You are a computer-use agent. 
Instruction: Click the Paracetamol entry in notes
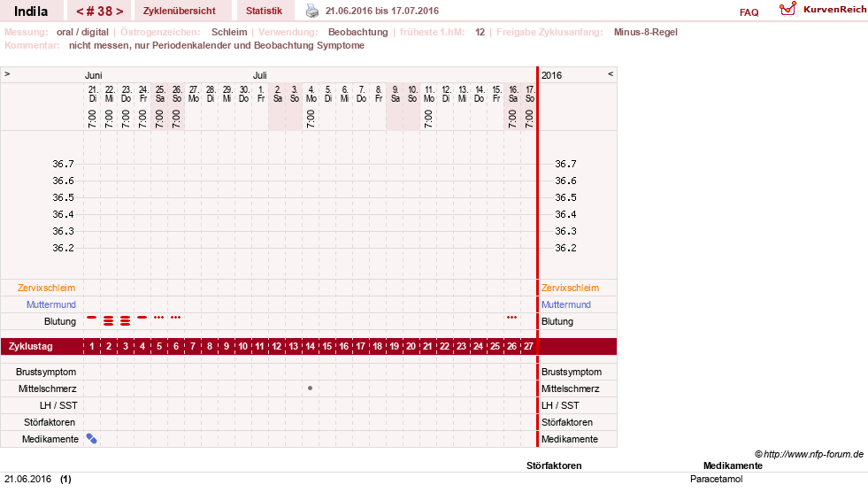click(717, 479)
